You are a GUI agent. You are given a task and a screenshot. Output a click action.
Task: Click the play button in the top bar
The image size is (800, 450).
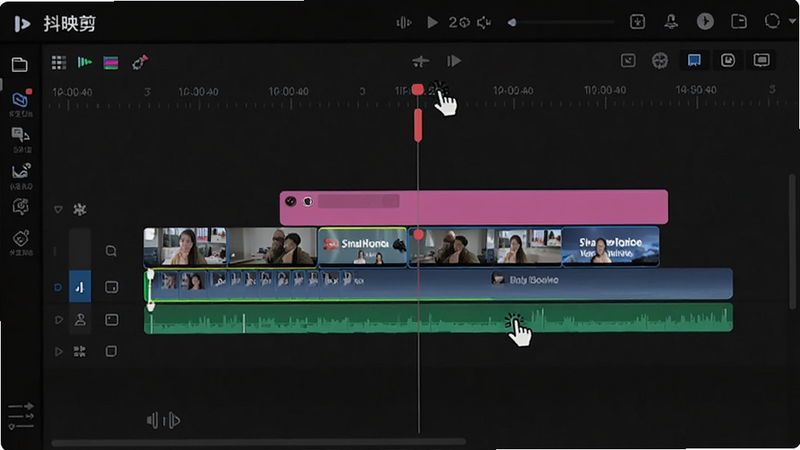coord(432,22)
